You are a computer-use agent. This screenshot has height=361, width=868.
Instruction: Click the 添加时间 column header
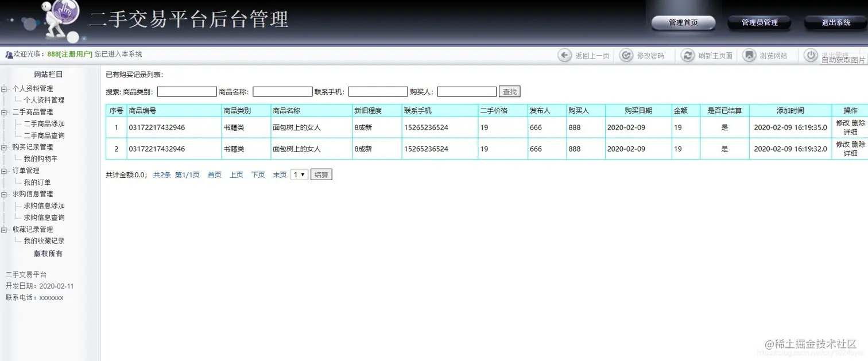pos(790,110)
